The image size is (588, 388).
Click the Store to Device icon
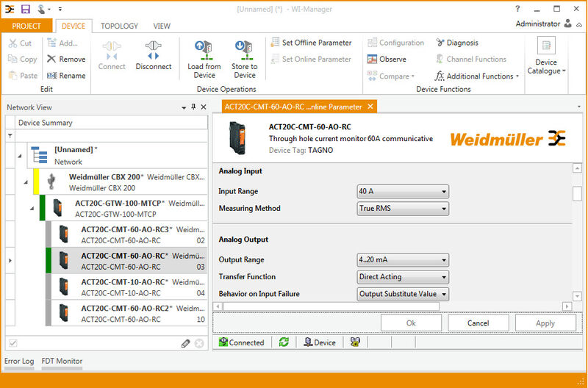tap(245, 50)
